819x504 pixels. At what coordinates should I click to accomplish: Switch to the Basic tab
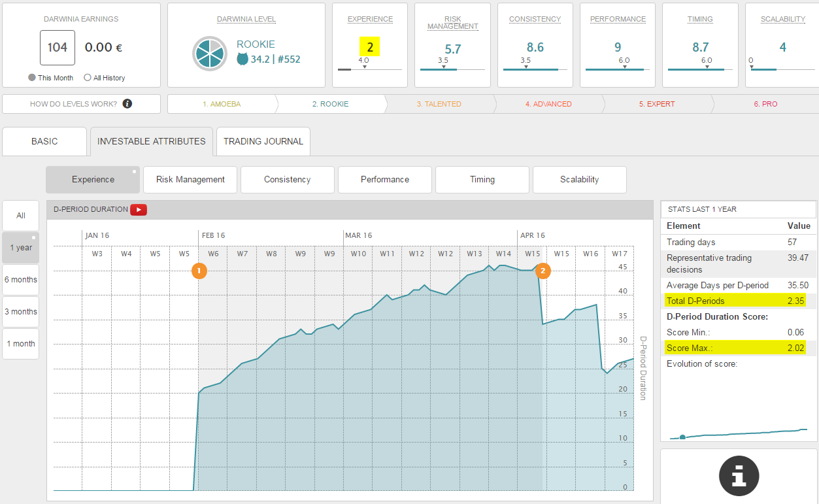tap(44, 141)
